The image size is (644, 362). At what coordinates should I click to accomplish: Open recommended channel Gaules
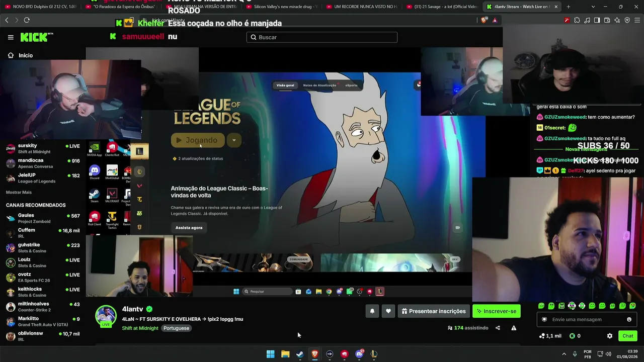click(43, 218)
